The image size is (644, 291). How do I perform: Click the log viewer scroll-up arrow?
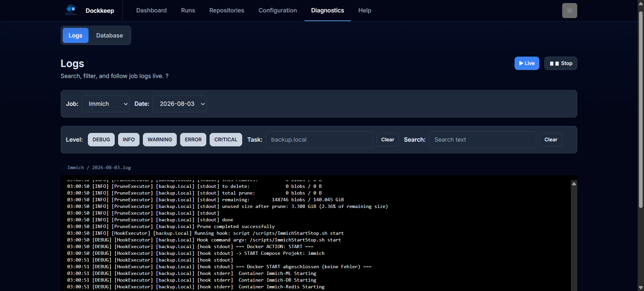tap(574, 184)
